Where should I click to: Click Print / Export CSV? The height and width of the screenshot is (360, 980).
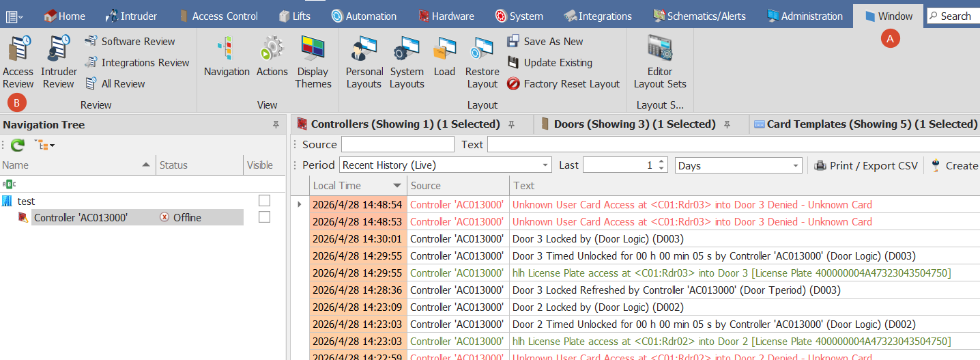click(866, 165)
